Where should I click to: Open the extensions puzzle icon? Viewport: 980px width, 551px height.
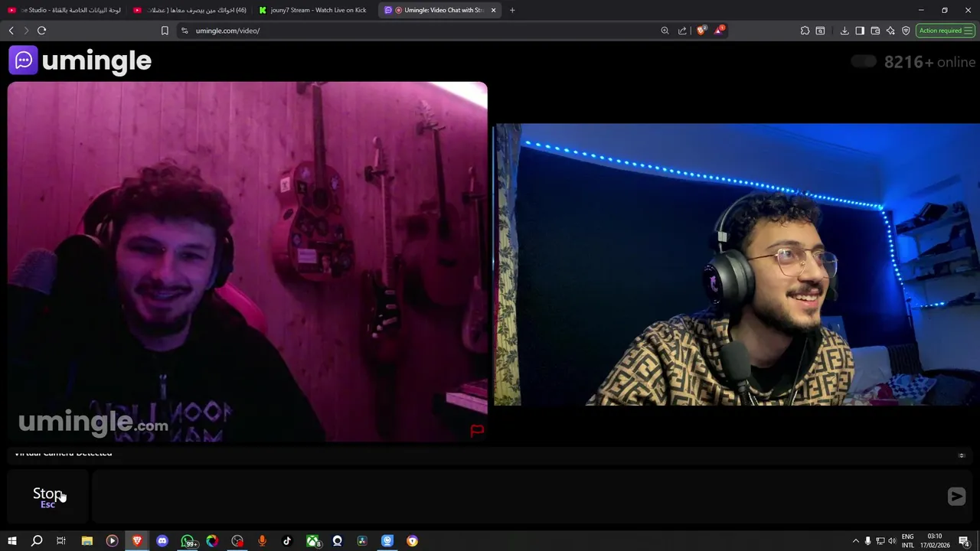[x=805, y=31]
